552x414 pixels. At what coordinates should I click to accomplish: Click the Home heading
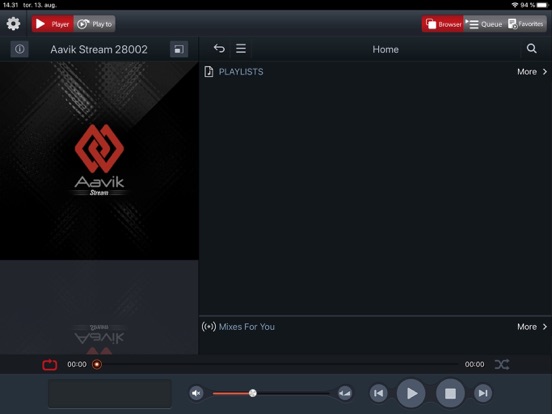[x=385, y=49]
